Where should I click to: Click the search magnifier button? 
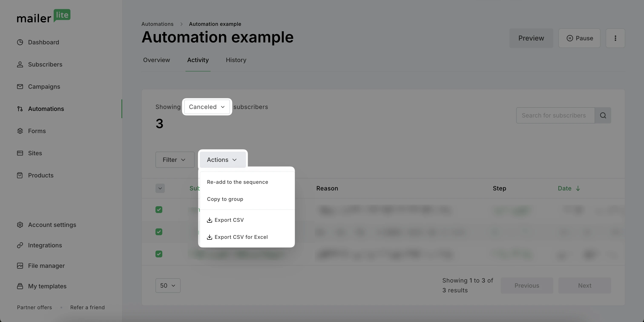tap(603, 115)
